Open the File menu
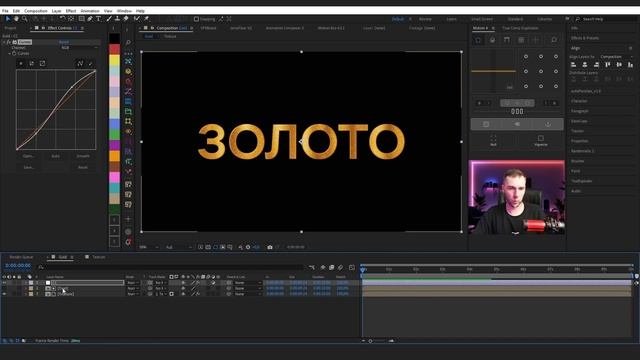This screenshot has height=360, width=640. coord(5,11)
